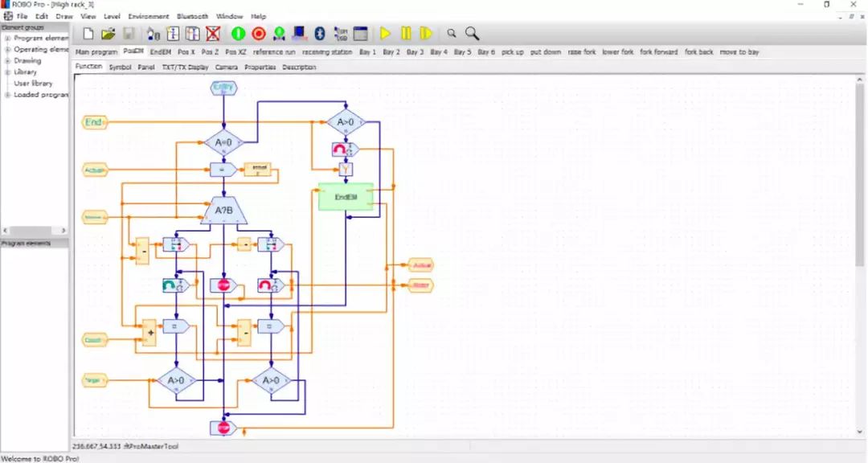Image resolution: width=868 pixels, height=463 pixels.
Task: Switch to the Description tab
Action: coord(299,67)
